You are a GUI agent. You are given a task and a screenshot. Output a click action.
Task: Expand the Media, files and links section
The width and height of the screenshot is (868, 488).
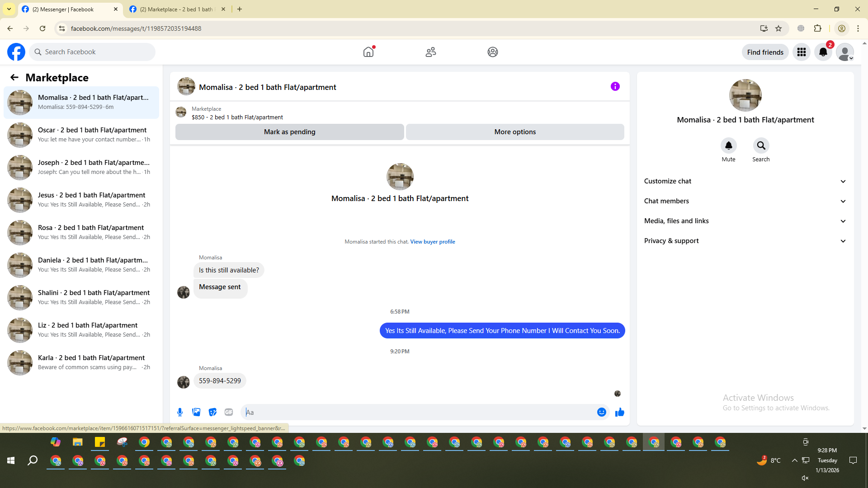coord(745,221)
